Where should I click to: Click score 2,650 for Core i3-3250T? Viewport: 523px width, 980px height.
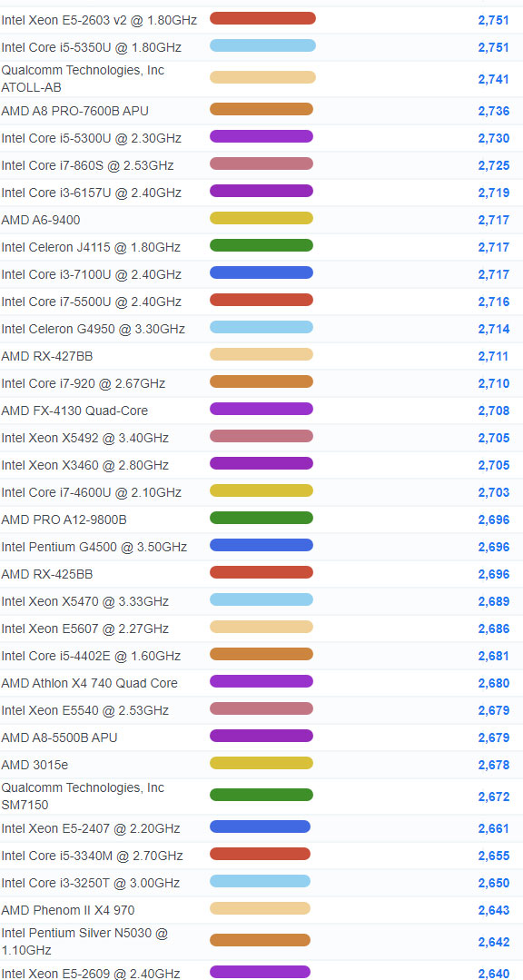click(x=494, y=883)
